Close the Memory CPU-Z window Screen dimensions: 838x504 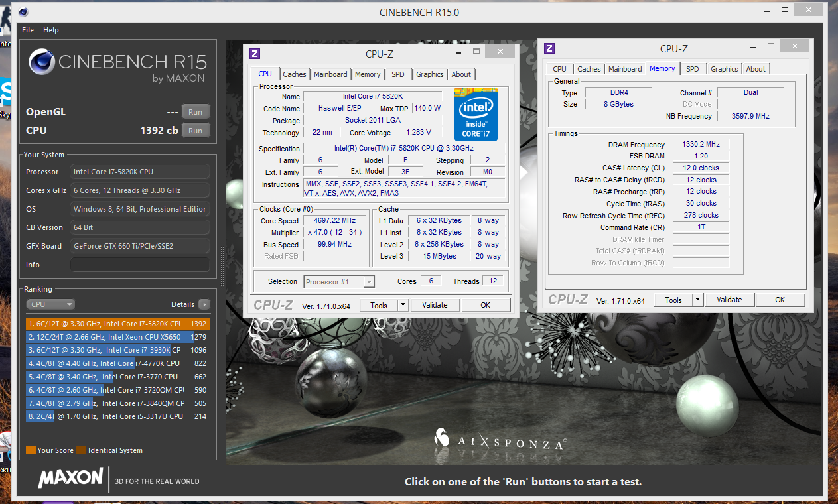[x=794, y=46]
